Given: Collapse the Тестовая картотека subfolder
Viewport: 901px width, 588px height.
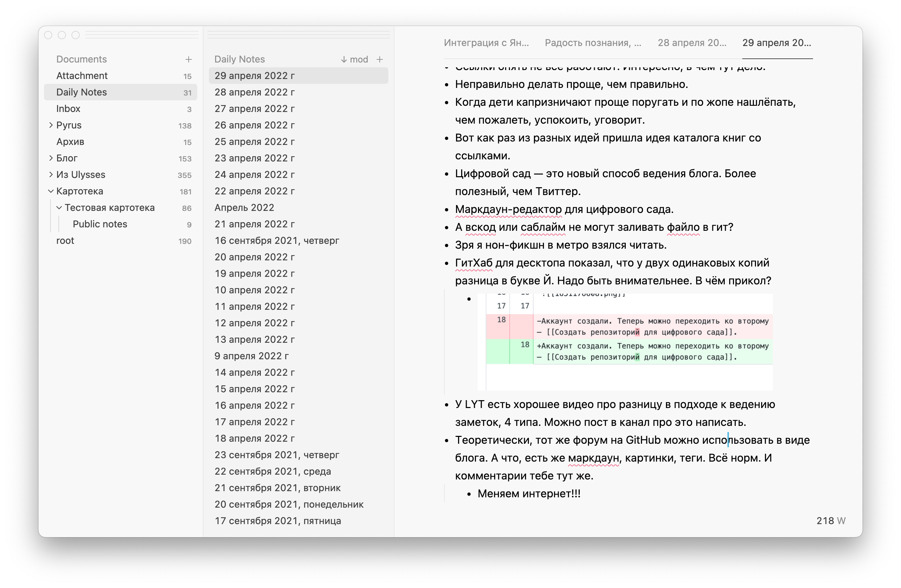Looking at the screenshot, I should [59, 208].
